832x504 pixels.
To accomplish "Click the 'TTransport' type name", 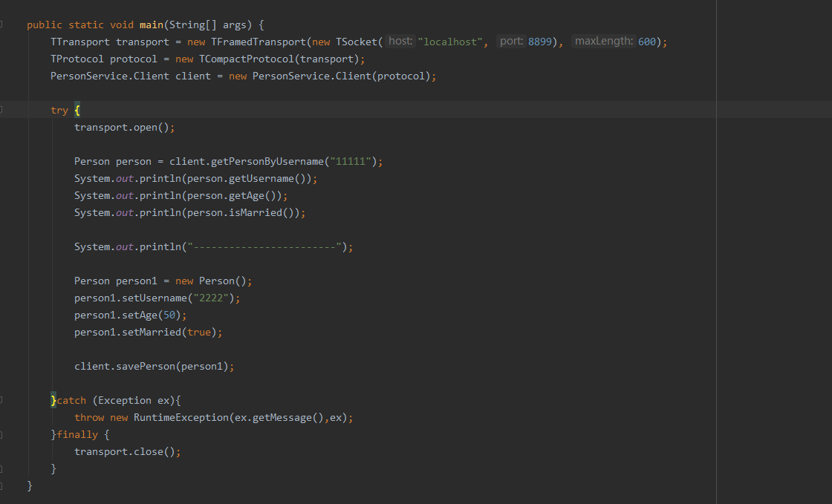I will (80, 42).
